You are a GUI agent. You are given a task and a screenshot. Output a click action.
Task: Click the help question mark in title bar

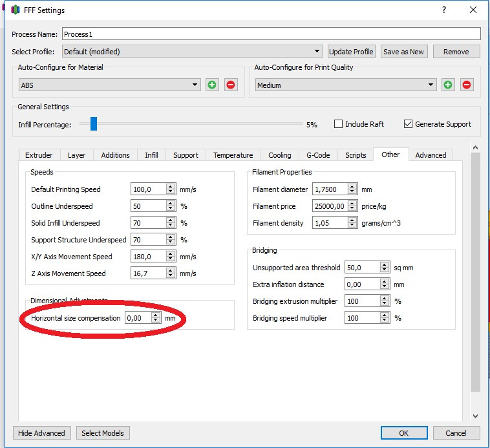444,10
